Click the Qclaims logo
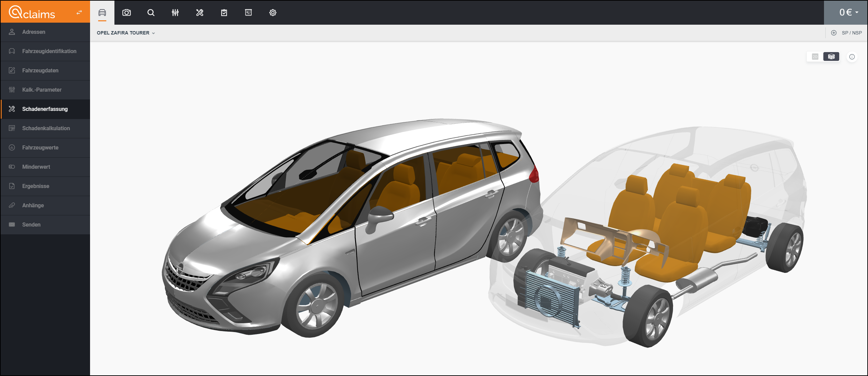 click(x=32, y=13)
